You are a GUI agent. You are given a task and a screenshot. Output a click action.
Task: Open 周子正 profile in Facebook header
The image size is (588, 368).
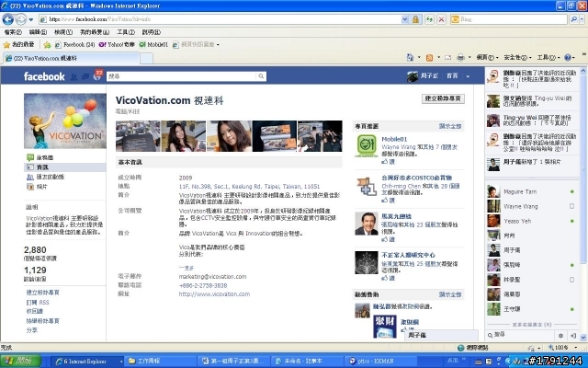point(423,76)
